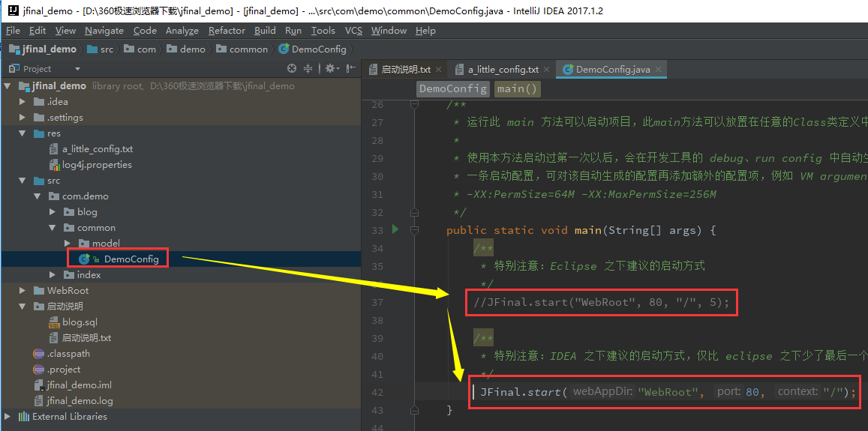The image size is (868, 431).
Task: Expand External Libraries node arrow
Action: coord(8,417)
